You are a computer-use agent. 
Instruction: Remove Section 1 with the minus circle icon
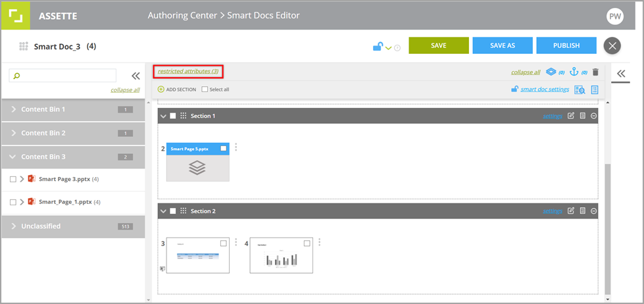593,116
